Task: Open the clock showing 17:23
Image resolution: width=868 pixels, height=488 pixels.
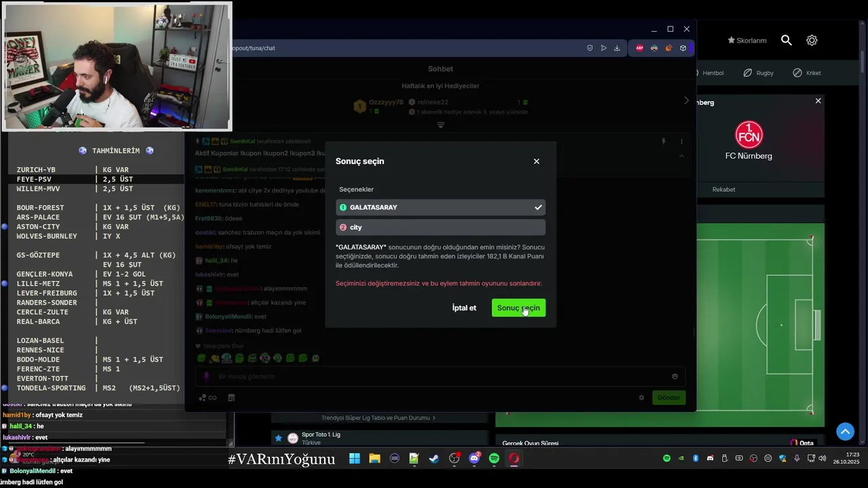Action: click(x=847, y=459)
